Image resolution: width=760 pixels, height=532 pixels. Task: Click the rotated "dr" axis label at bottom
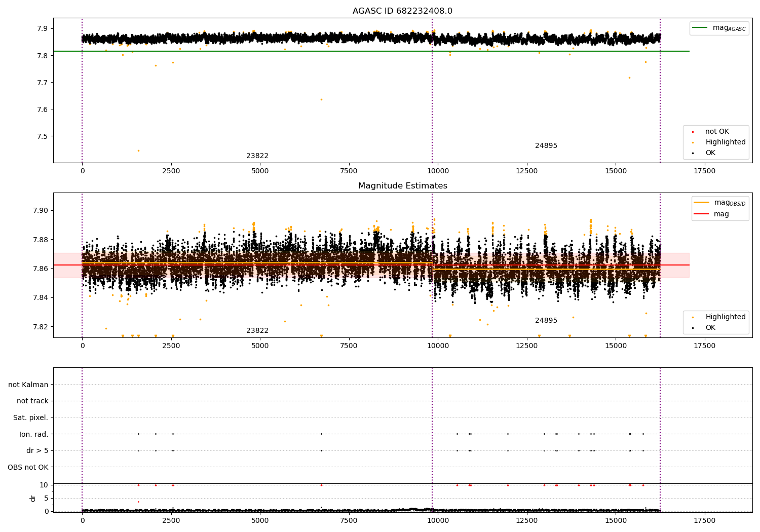(x=33, y=498)
